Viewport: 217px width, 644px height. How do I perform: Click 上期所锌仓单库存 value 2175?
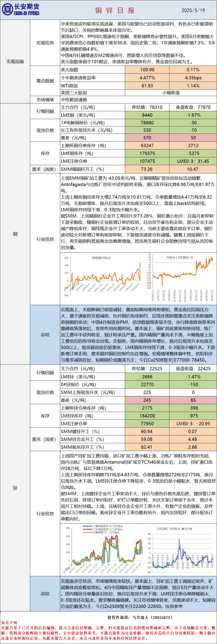[147, 408]
